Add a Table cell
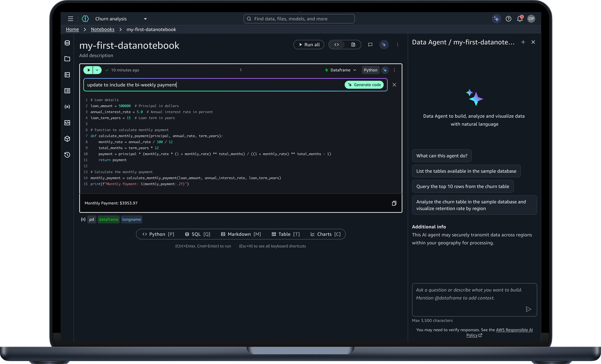 point(286,234)
